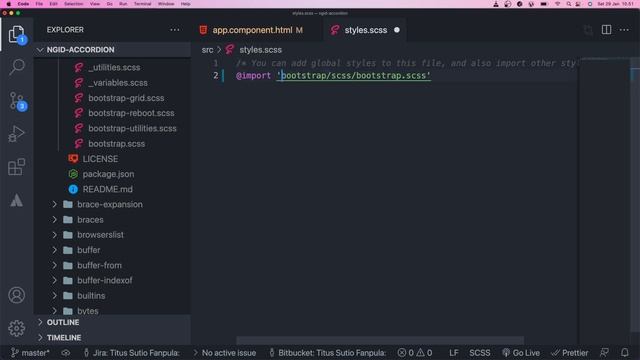640x360 pixels.
Task: Click Go Live to start server
Action: tap(521, 353)
